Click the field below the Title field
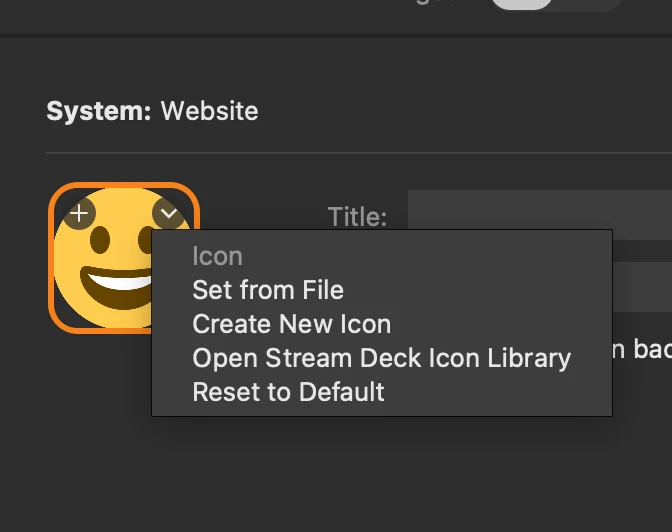 coord(640,290)
